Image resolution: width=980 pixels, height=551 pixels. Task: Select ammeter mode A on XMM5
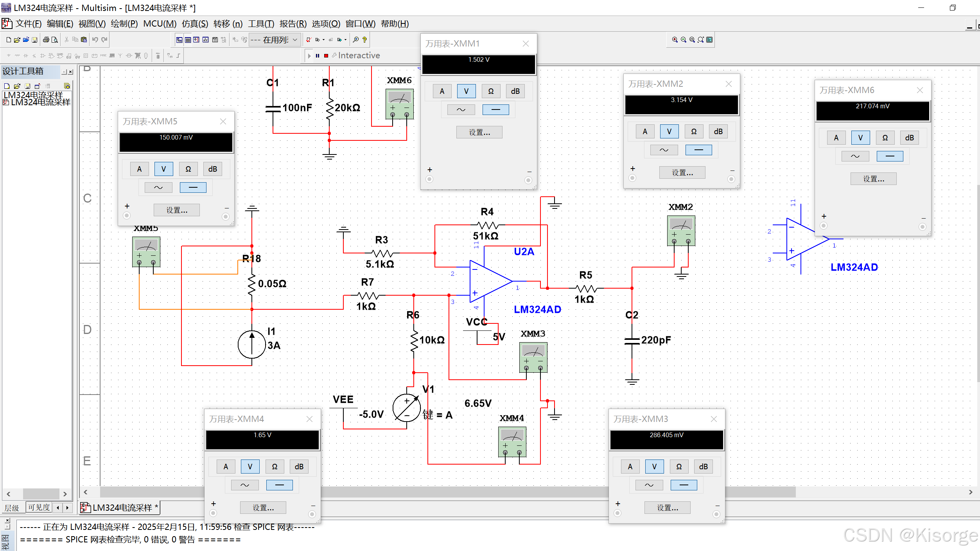139,169
